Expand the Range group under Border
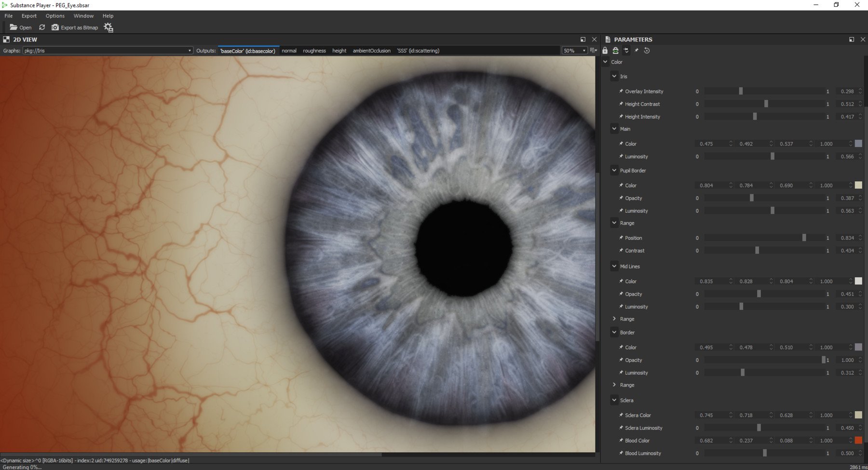 pos(614,385)
